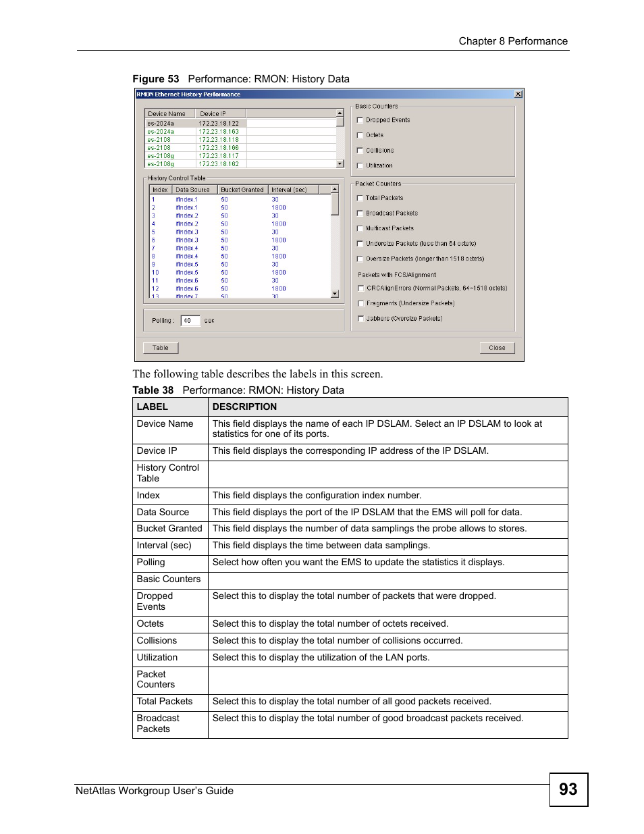Screen dimensions: 644x834
Task: Select history row with index 12
Action: pos(240,289)
